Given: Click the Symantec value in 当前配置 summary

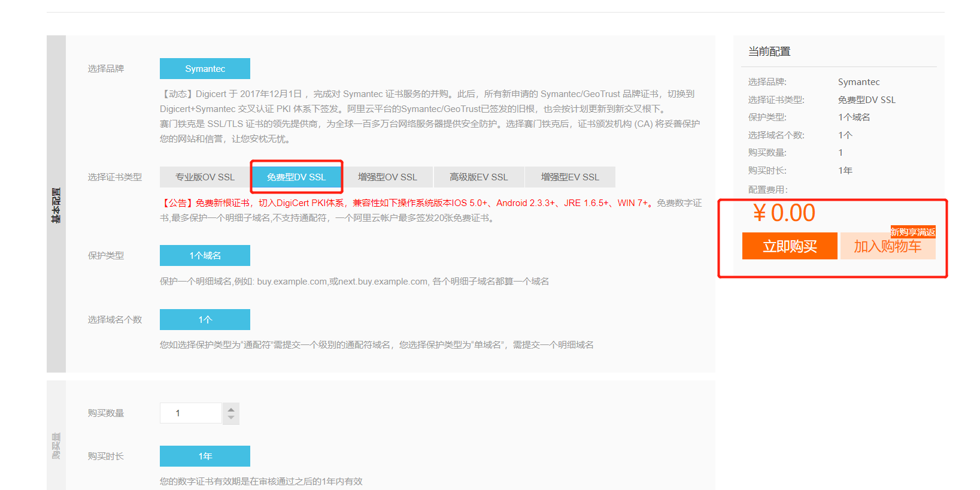Looking at the screenshot, I should click(858, 82).
